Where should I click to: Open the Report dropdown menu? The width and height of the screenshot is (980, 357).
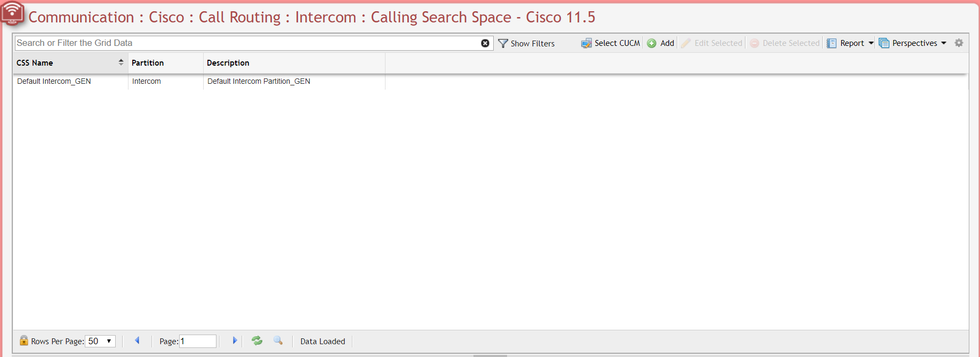coord(871,43)
